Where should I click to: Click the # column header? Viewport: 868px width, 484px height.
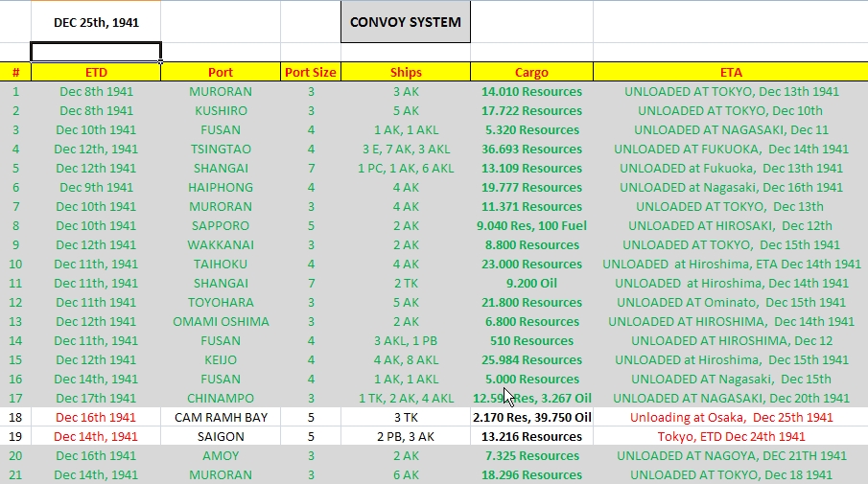(15, 72)
